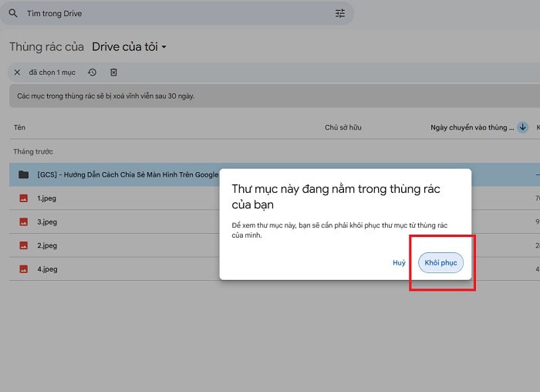Click the image icon beside 1.jpeg
Image resolution: width=540 pixels, height=392 pixels.
(23, 198)
